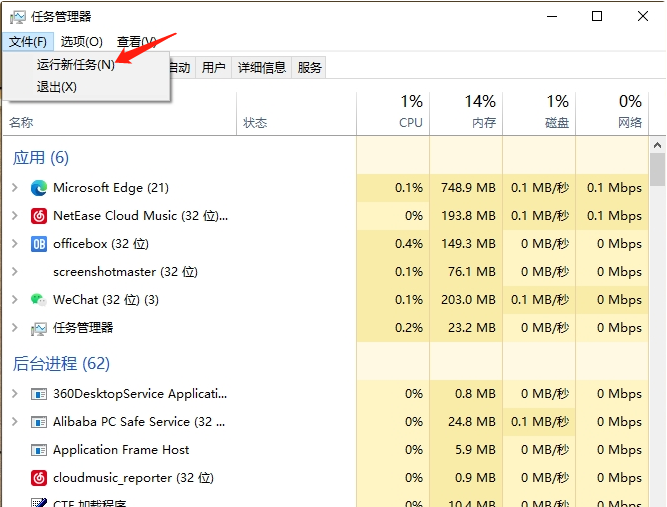Click the 任务管理器 process icon
667x507 pixels.
coord(39,328)
